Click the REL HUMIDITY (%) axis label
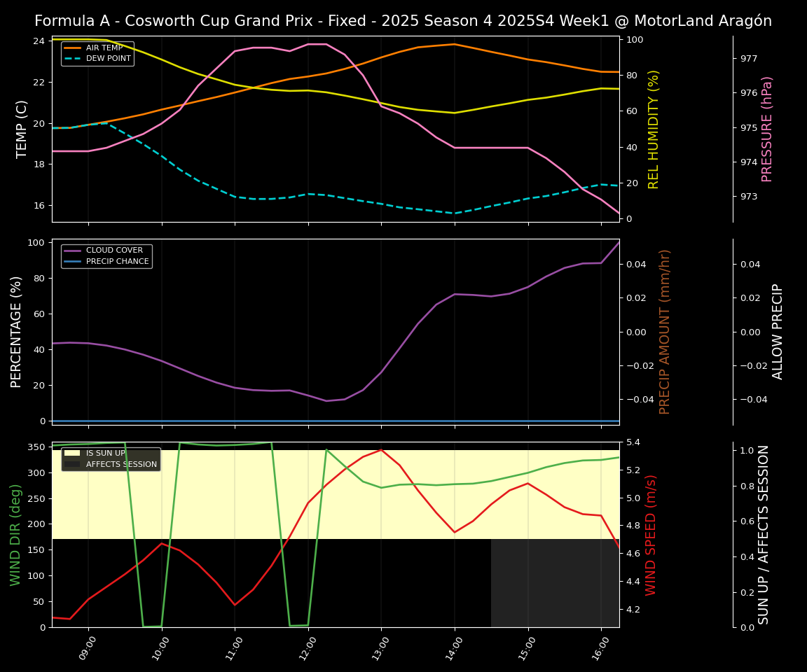Screen dimensions: 807x672 tap(654, 129)
